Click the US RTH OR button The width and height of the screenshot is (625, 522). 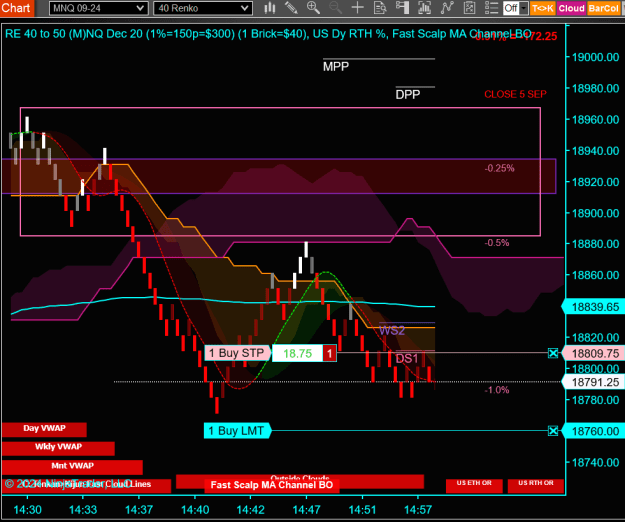[536, 486]
